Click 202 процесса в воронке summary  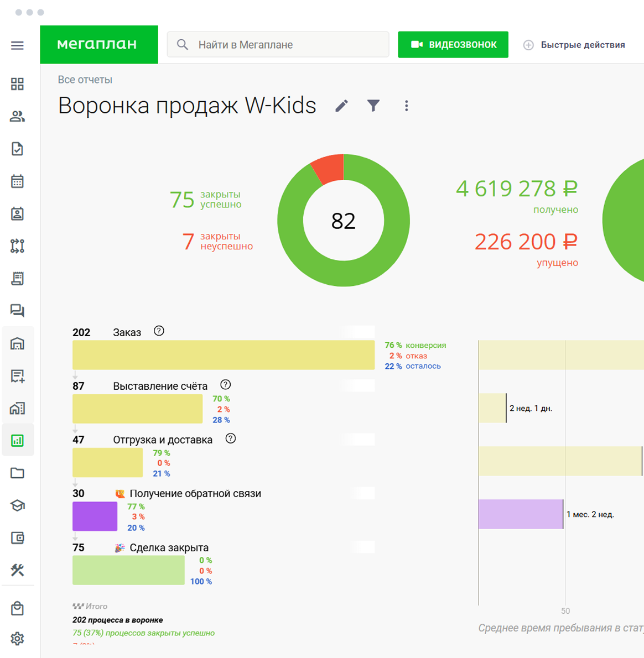click(x=117, y=620)
